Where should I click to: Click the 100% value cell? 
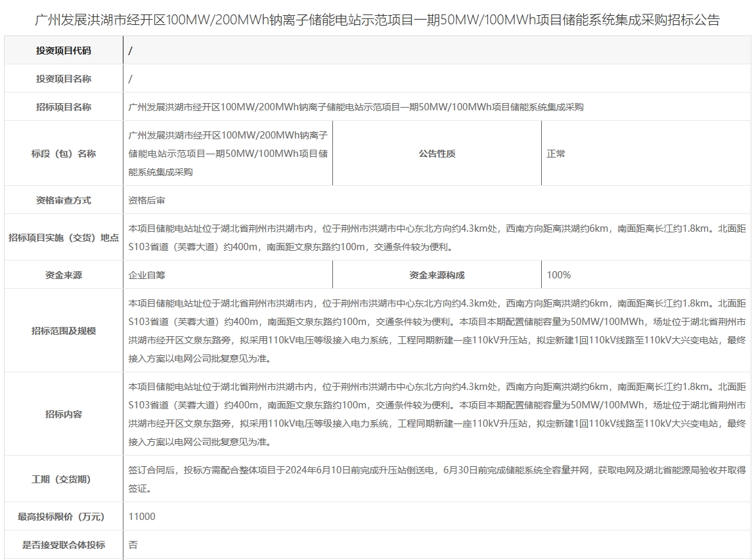click(646, 275)
